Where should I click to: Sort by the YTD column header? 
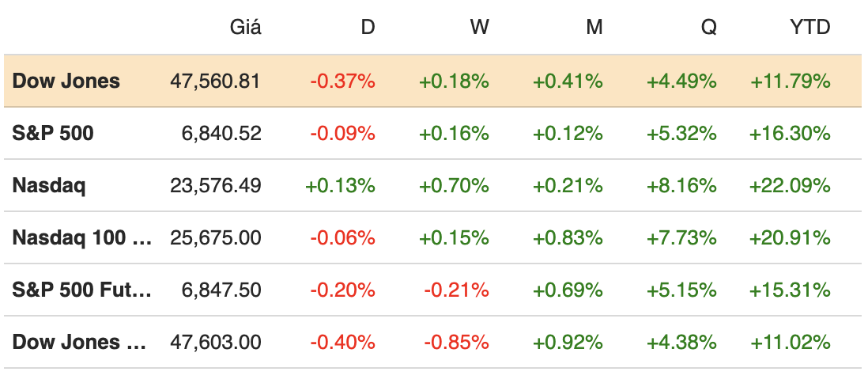click(x=810, y=28)
